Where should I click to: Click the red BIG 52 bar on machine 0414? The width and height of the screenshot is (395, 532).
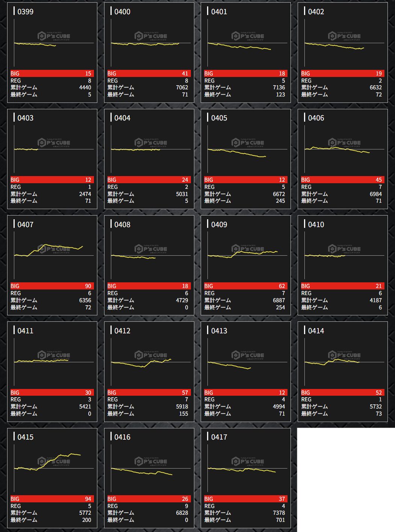pyautogui.click(x=342, y=393)
